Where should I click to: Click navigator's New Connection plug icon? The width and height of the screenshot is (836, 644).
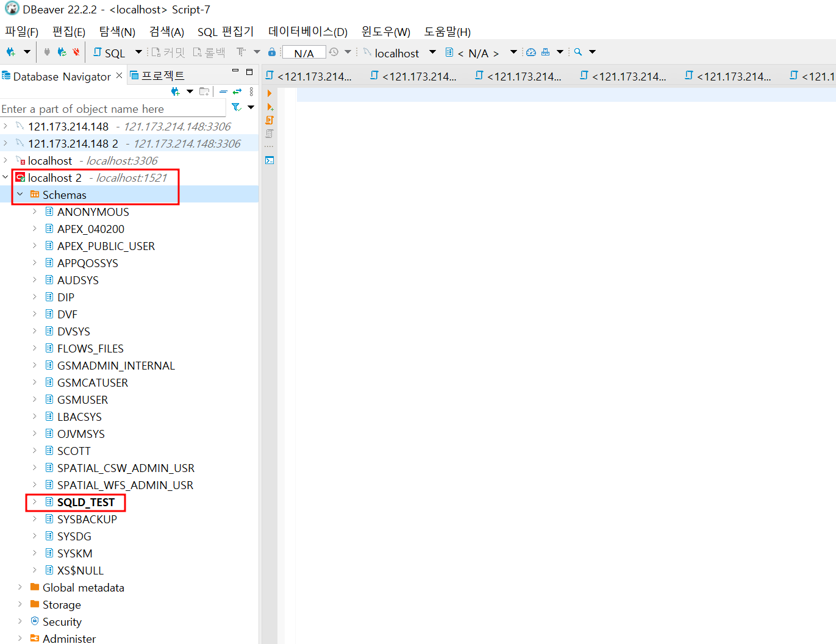pyautogui.click(x=176, y=91)
